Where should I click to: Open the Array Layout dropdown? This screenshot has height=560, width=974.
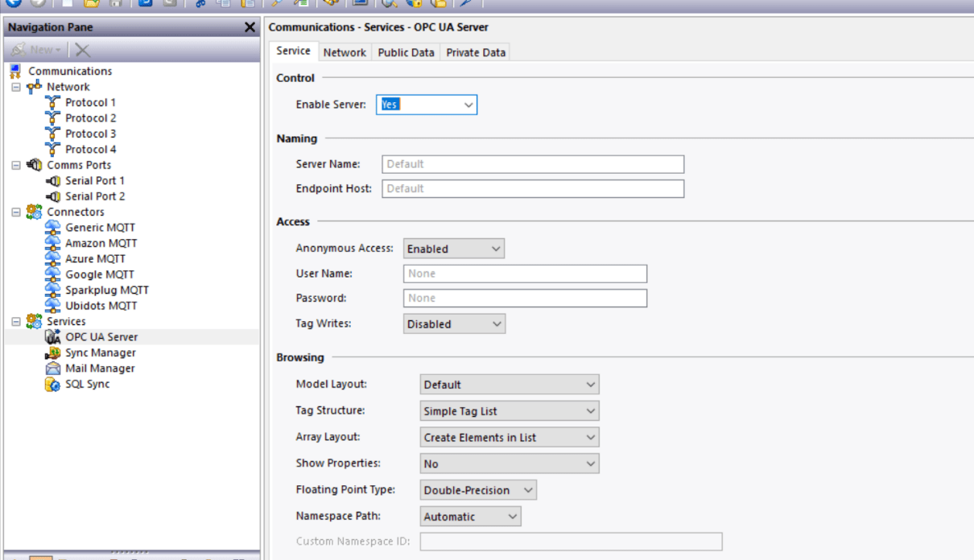pos(510,438)
